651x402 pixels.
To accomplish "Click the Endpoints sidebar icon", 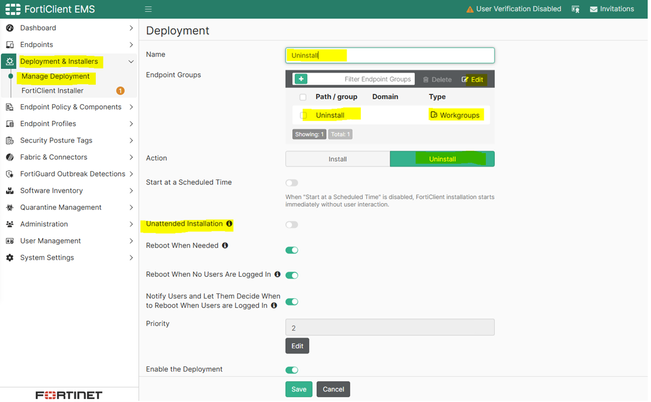I will (10, 44).
